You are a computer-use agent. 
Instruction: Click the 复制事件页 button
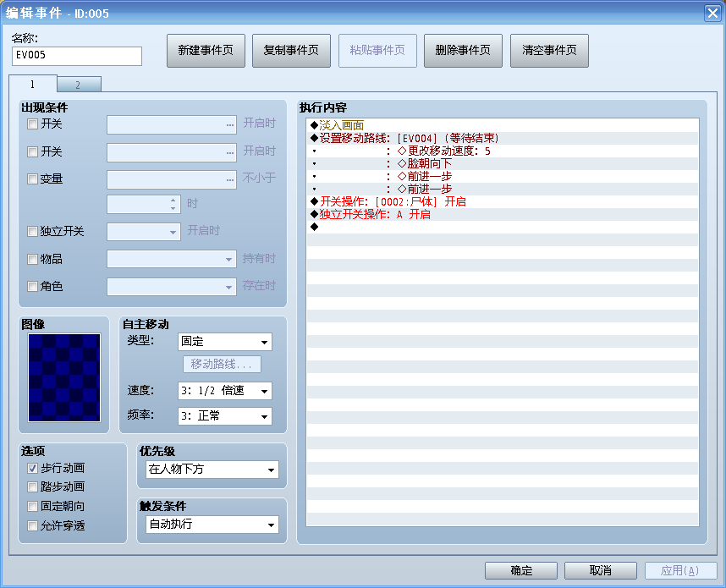(291, 51)
